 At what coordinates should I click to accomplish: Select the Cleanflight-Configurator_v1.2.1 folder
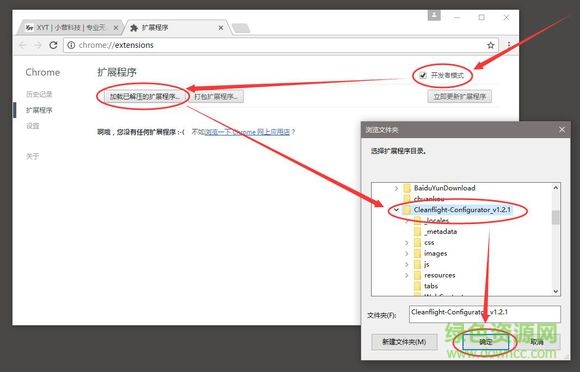[462, 210]
